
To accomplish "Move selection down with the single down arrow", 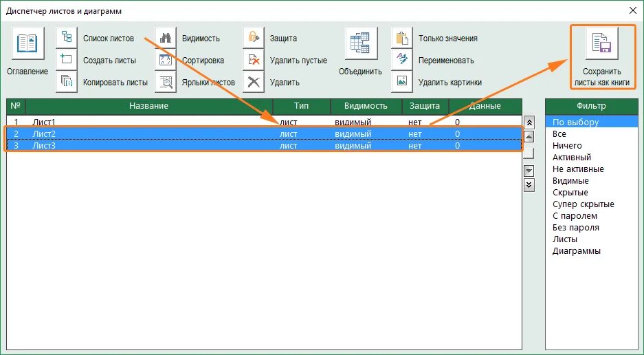I will tap(529, 171).
